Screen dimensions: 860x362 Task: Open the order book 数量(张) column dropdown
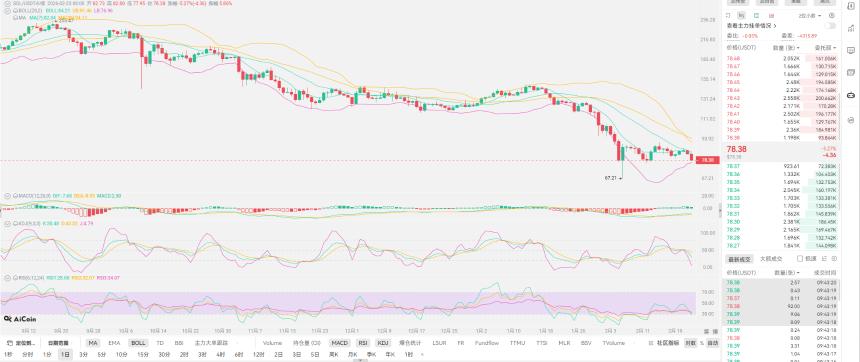pos(786,48)
